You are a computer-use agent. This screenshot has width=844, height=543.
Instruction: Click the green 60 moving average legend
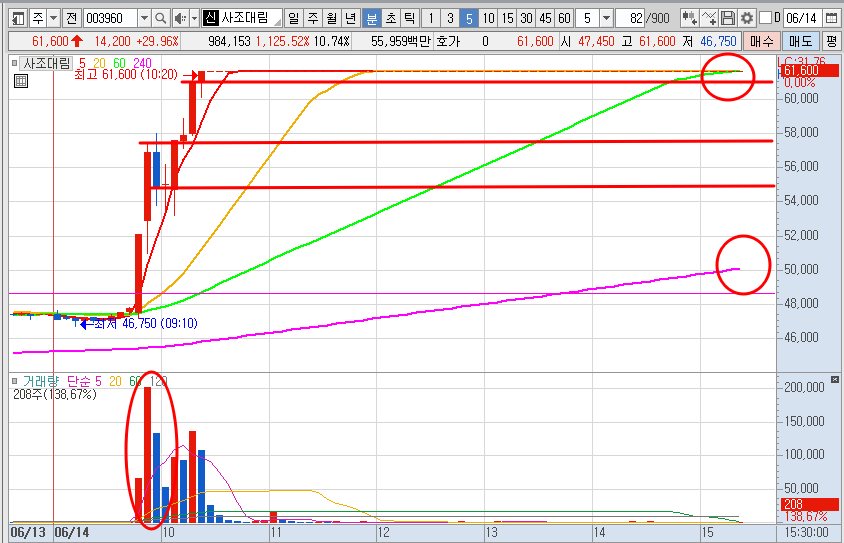point(119,63)
